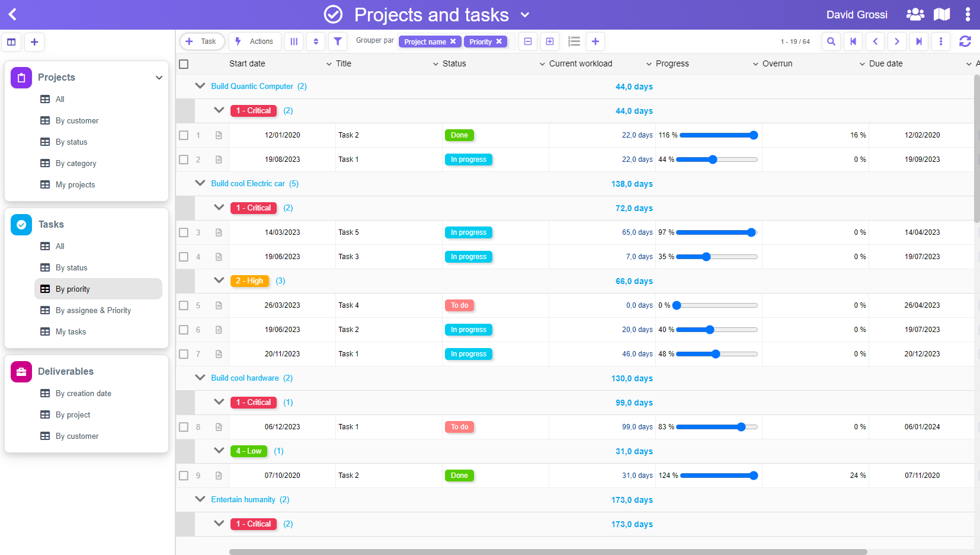Click the refresh icon in toolbar
Viewport: 980px width, 555px height.
965,42
